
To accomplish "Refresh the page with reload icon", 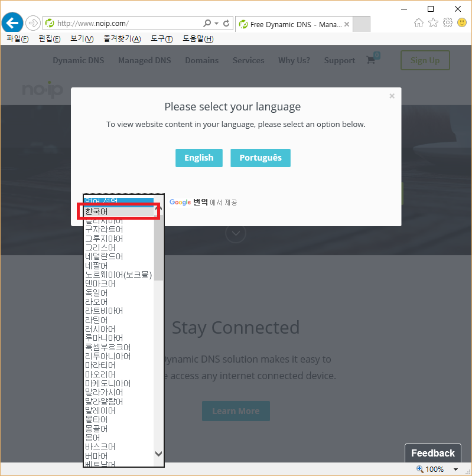I will [x=226, y=24].
